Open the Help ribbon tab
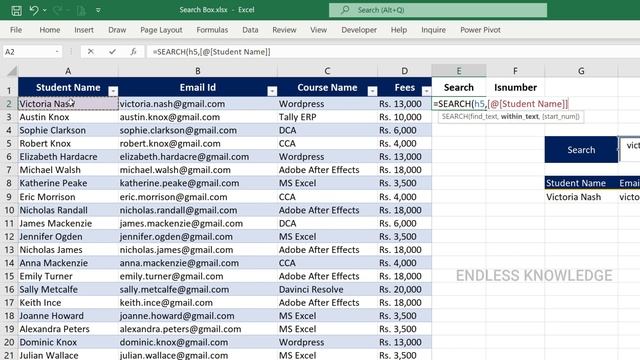Image resolution: width=640 pixels, height=360 pixels. coord(399,30)
